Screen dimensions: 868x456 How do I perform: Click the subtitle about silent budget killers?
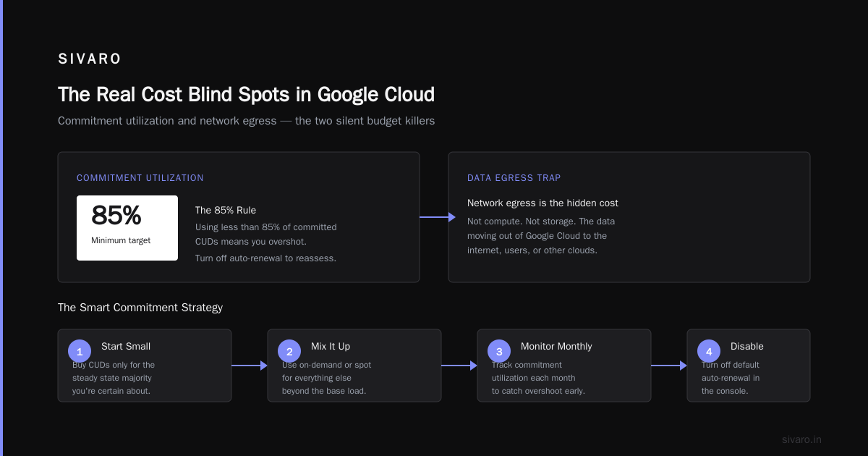pyautogui.click(x=246, y=121)
